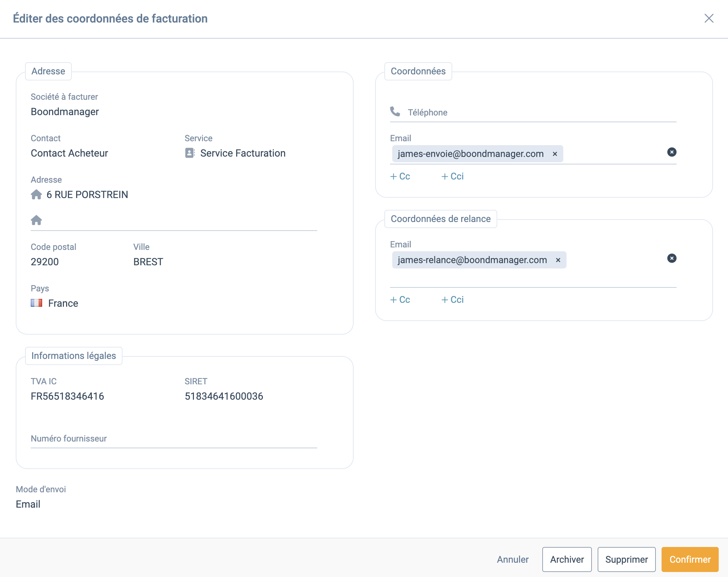Edit the address 6 RUE PORSTREIN
728x577 pixels.
[87, 195]
